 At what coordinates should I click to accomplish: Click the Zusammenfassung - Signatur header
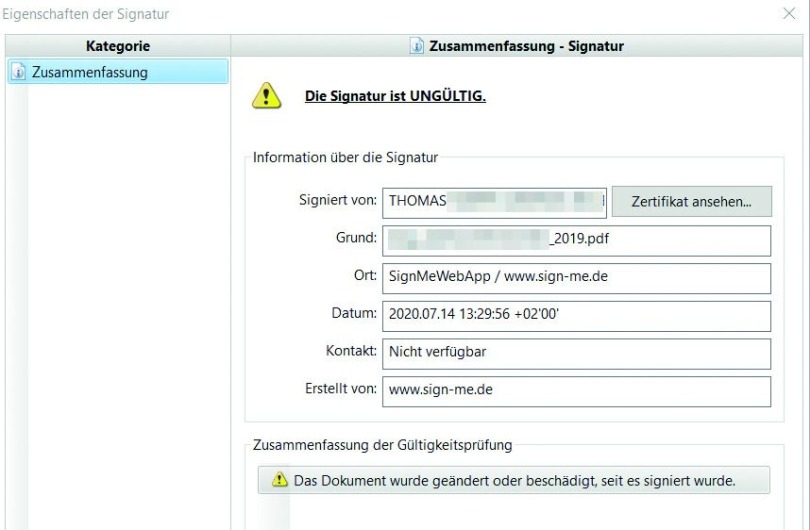(517, 46)
